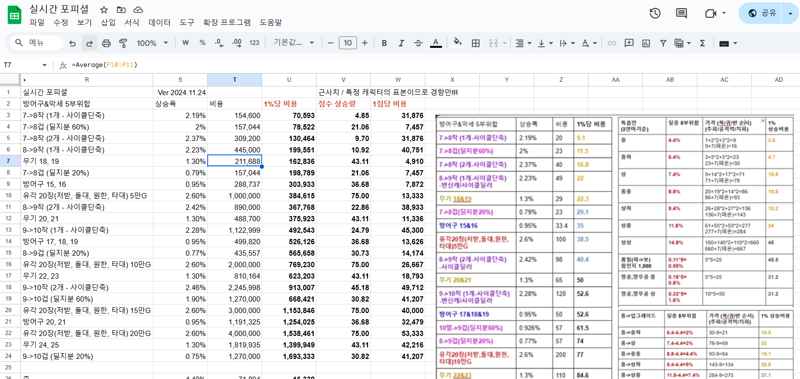Redo the last action
The height and width of the screenshot is (379, 800).
(x=89, y=43)
